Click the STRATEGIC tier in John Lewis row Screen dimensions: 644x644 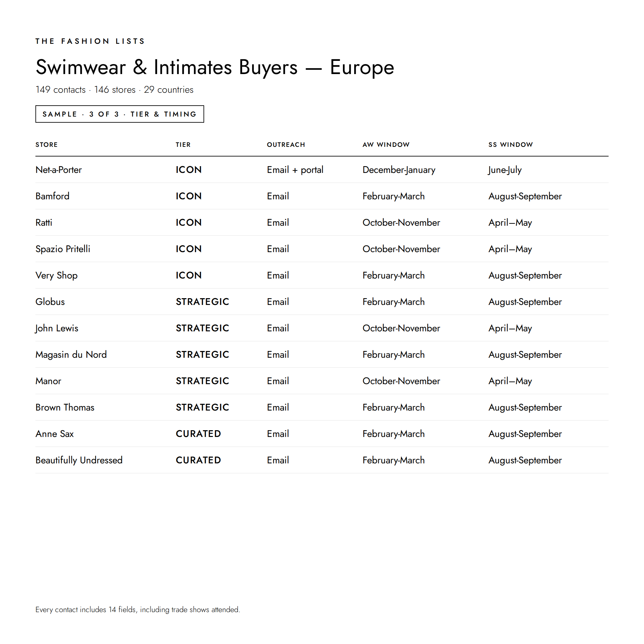(x=203, y=328)
